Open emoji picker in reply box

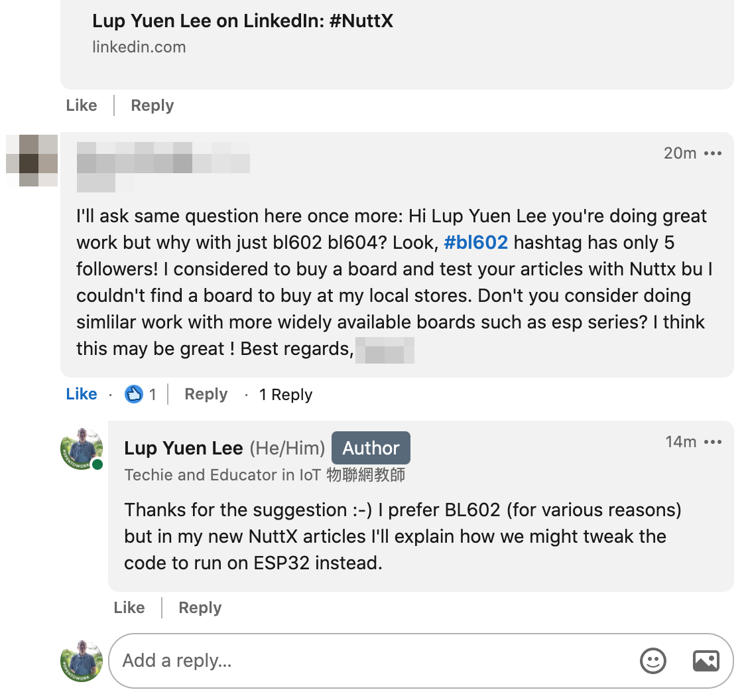click(x=653, y=660)
